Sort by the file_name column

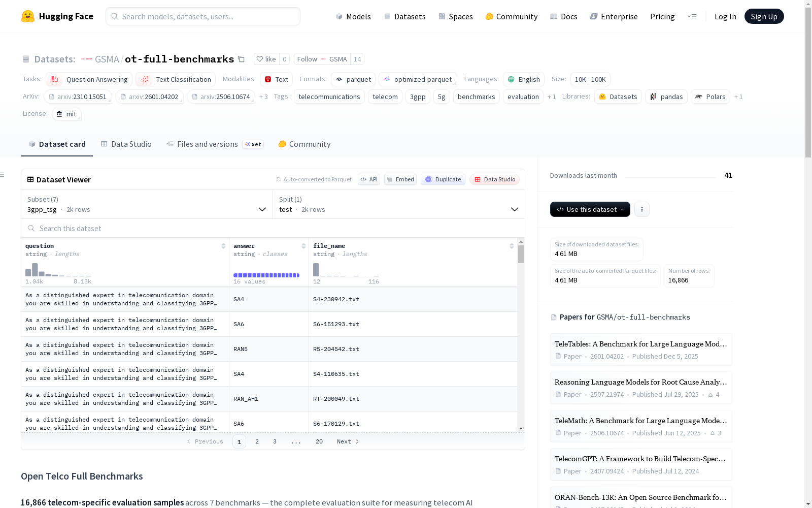[x=512, y=246]
